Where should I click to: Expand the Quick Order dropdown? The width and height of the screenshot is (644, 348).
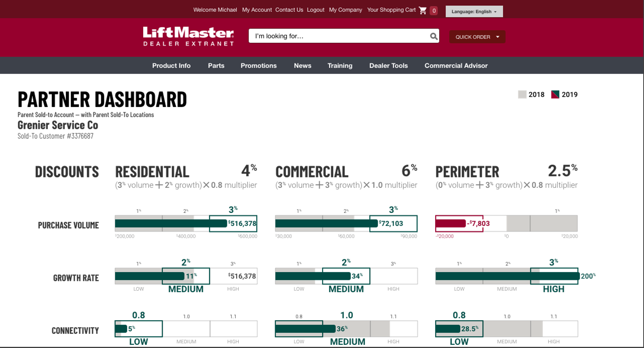coord(477,37)
